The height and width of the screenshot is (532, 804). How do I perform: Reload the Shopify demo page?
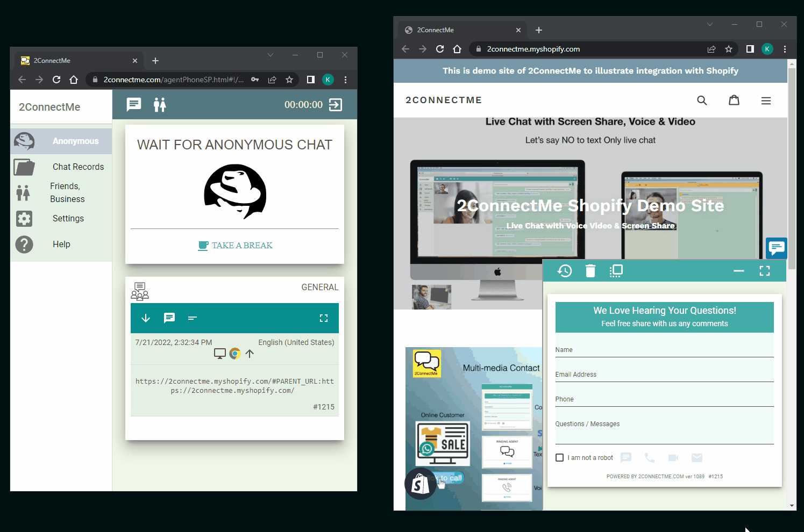coord(440,49)
